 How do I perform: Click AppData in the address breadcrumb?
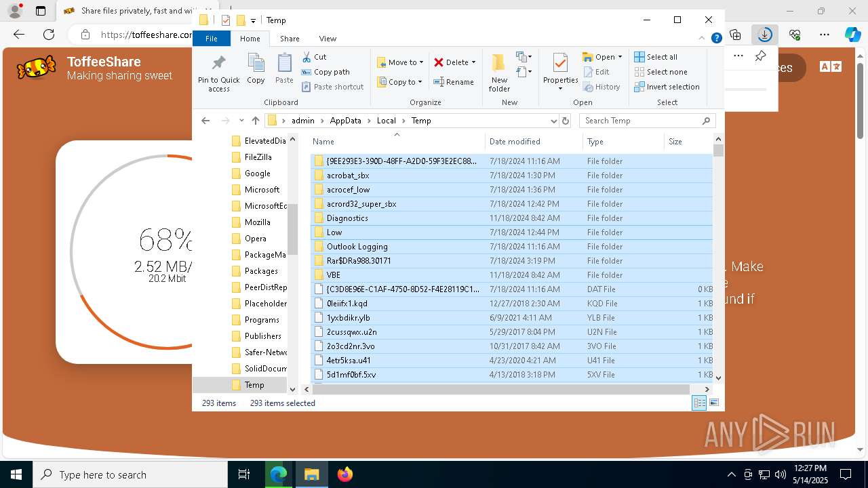click(345, 121)
